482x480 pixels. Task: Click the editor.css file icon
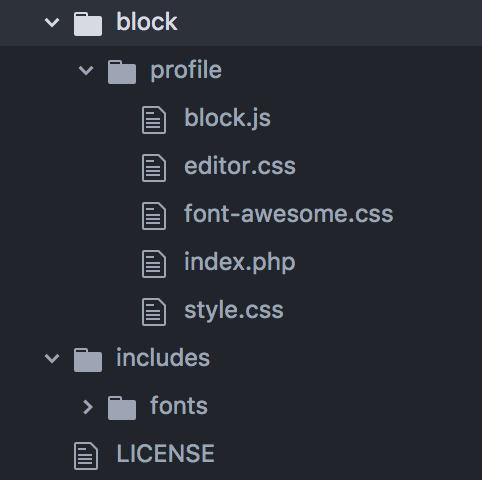pos(154,168)
